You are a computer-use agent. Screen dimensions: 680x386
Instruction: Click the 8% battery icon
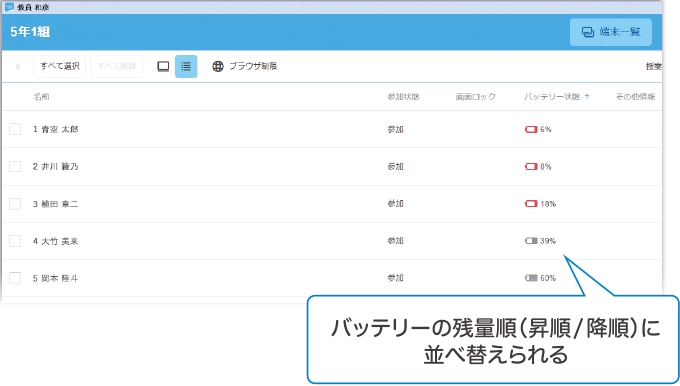pos(531,167)
